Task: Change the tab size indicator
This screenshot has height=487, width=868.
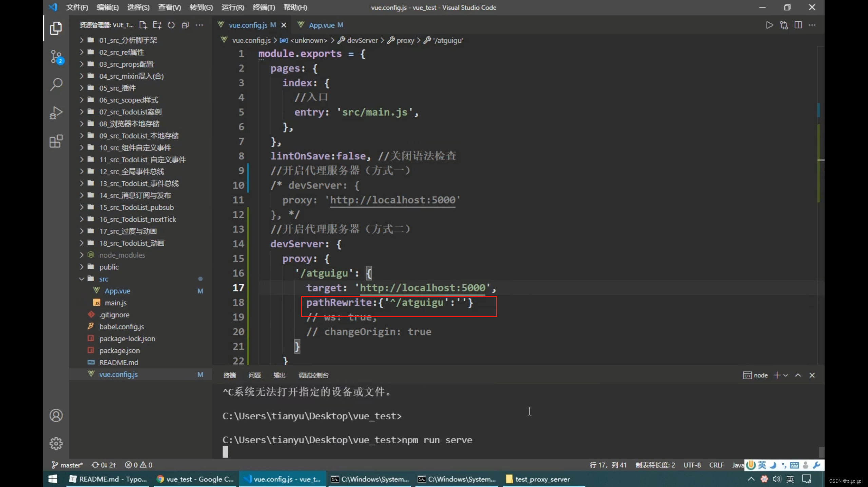Action: point(655,465)
